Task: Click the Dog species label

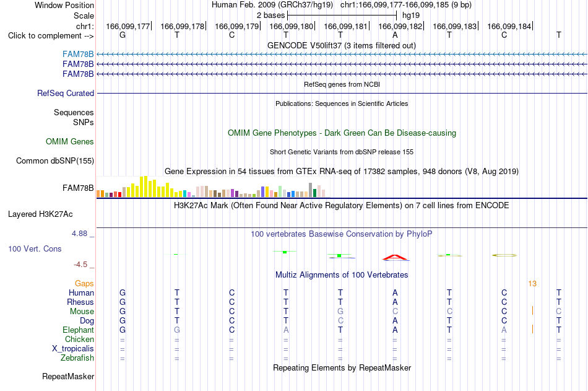Action: pyautogui.click(x=87, y=321)
